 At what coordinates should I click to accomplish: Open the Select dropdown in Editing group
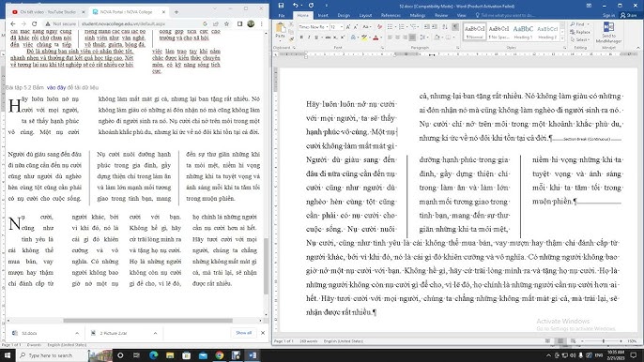[x=581, y=39]
